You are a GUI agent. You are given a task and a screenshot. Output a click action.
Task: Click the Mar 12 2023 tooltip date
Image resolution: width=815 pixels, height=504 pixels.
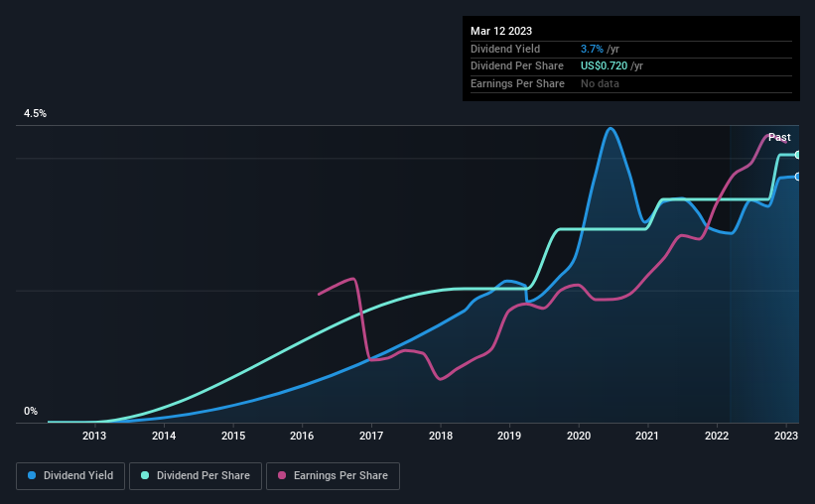pos(501,31)
